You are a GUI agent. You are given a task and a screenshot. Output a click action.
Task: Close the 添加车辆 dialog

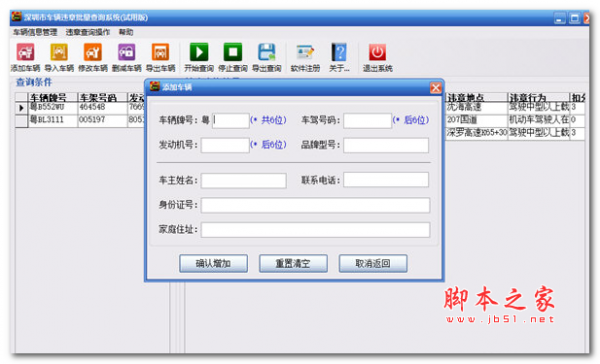click(x=435, y=88)
